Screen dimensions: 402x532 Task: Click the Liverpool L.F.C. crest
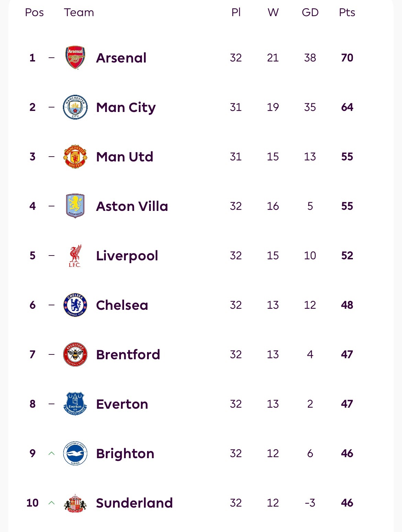[x=75, y=256]
